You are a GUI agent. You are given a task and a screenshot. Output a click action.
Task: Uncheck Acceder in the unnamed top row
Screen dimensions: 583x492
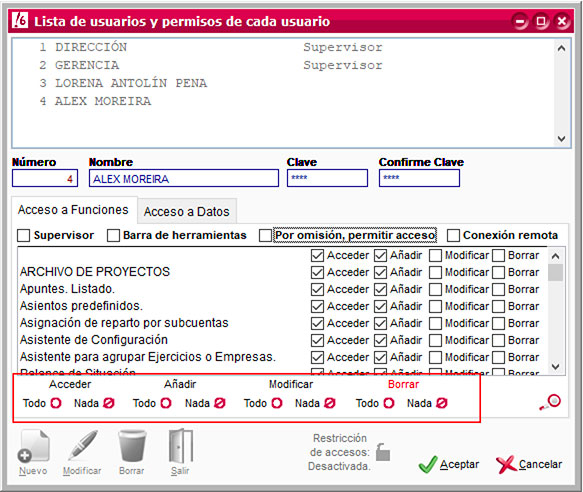tap(317, 255)
